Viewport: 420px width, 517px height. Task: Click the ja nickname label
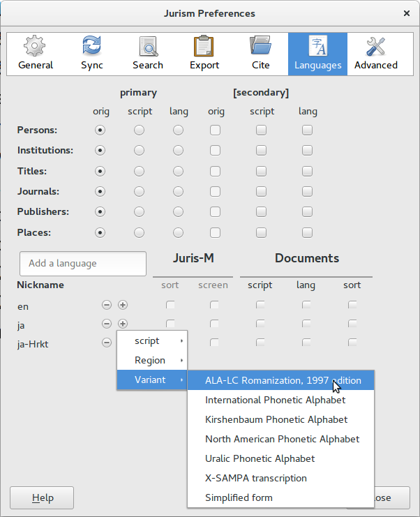[21, 325]
